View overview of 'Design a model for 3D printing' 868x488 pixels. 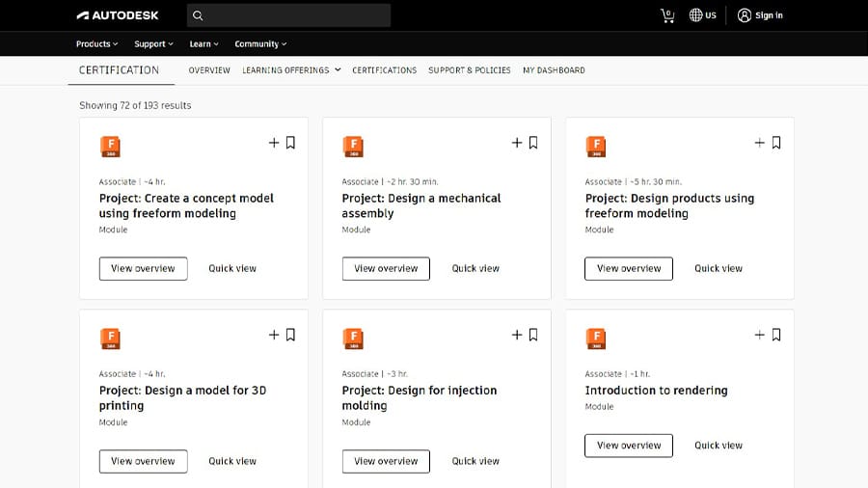pyautogui.click(x=144, y=461)
